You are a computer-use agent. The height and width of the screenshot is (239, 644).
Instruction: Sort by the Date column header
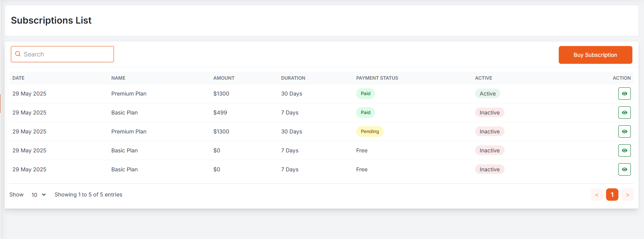pos(18,78)
